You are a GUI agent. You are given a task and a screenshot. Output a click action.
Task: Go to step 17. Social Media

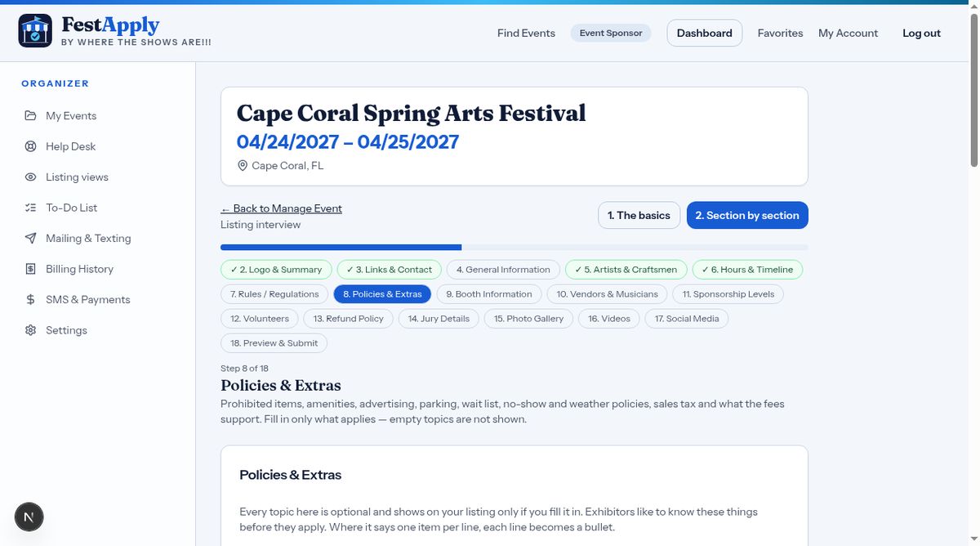[x=687, y=319]
